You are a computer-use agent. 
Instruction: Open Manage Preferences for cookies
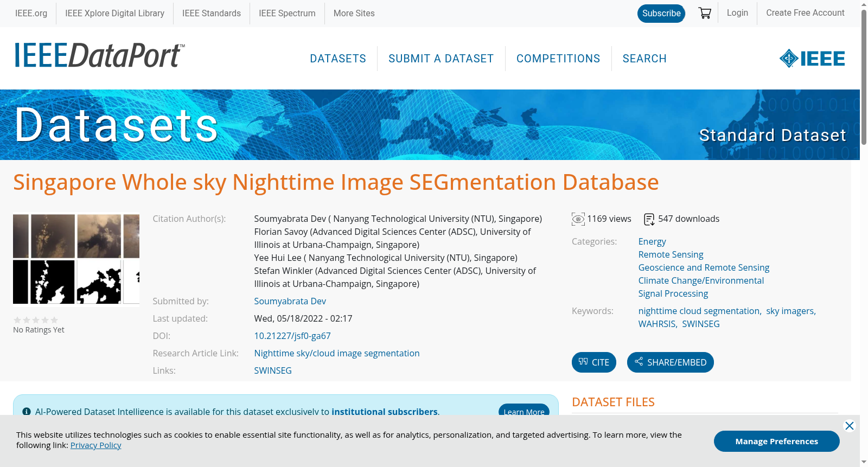point(777,441)
